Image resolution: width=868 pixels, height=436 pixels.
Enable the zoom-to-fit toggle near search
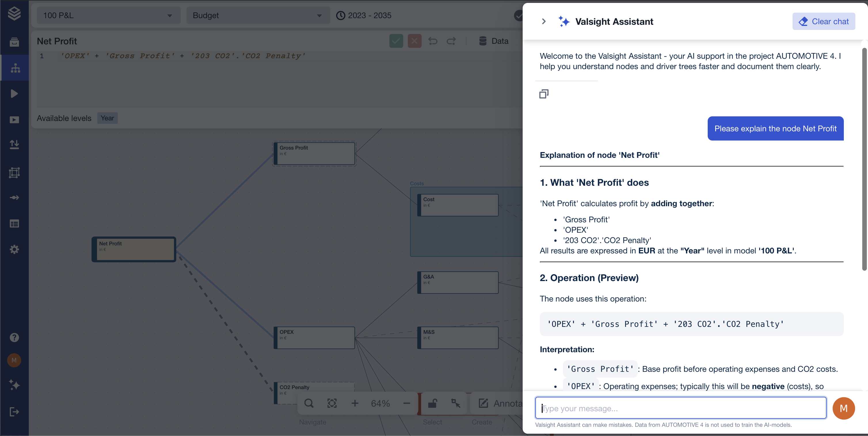coord(332,403)
